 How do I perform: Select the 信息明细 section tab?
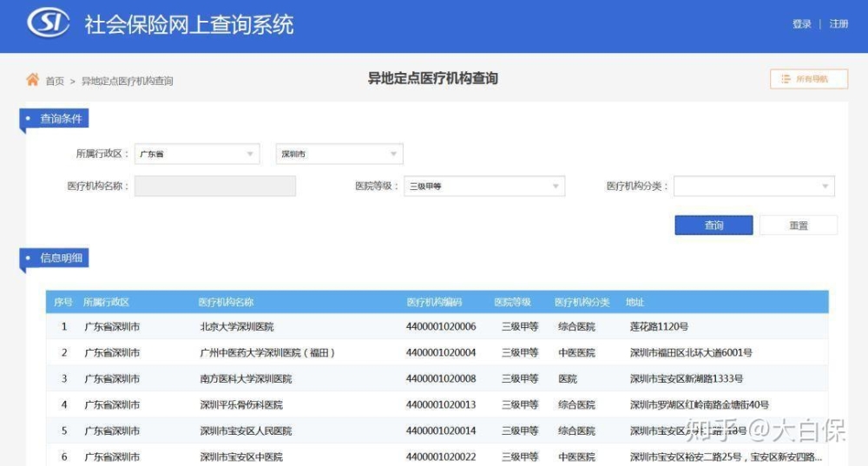tap(54, 258)
